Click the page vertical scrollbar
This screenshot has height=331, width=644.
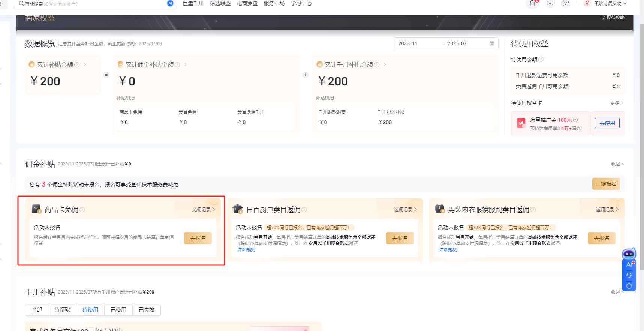click(x=642, y=146)
